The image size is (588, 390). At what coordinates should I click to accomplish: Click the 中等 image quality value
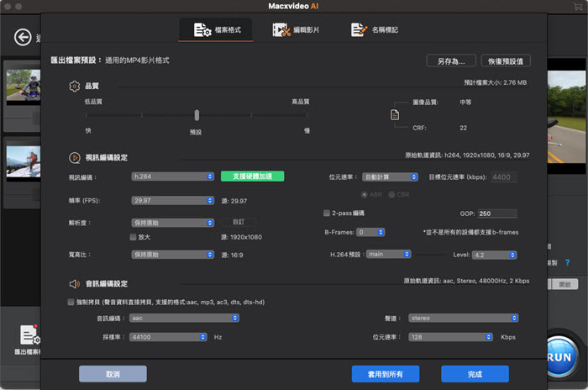point(465,102)
